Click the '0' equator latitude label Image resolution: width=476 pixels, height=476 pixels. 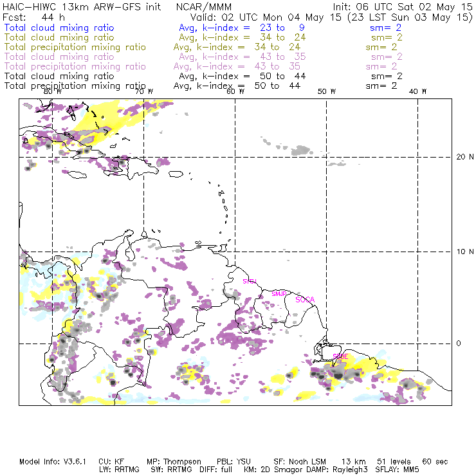[459, 343]
